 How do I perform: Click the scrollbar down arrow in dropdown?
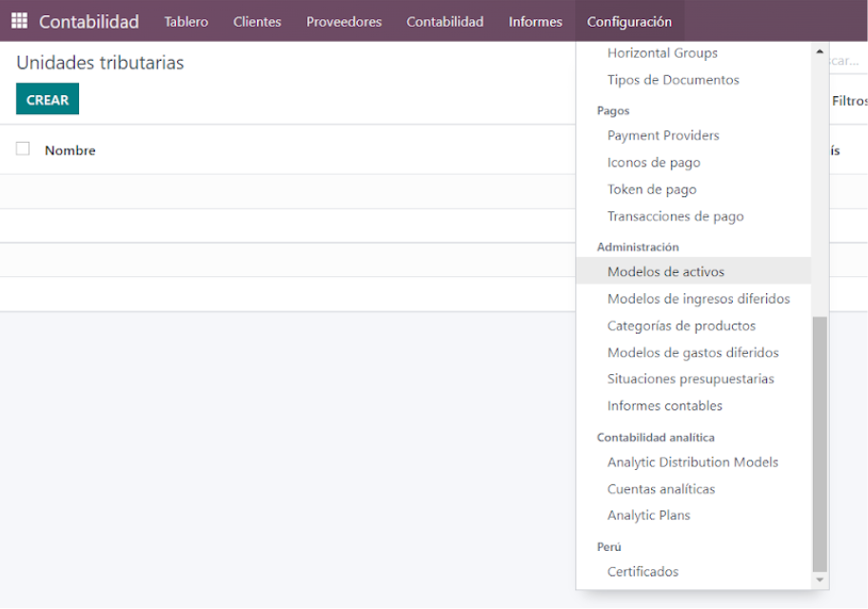pyautogui.click(x=819, y=580)
